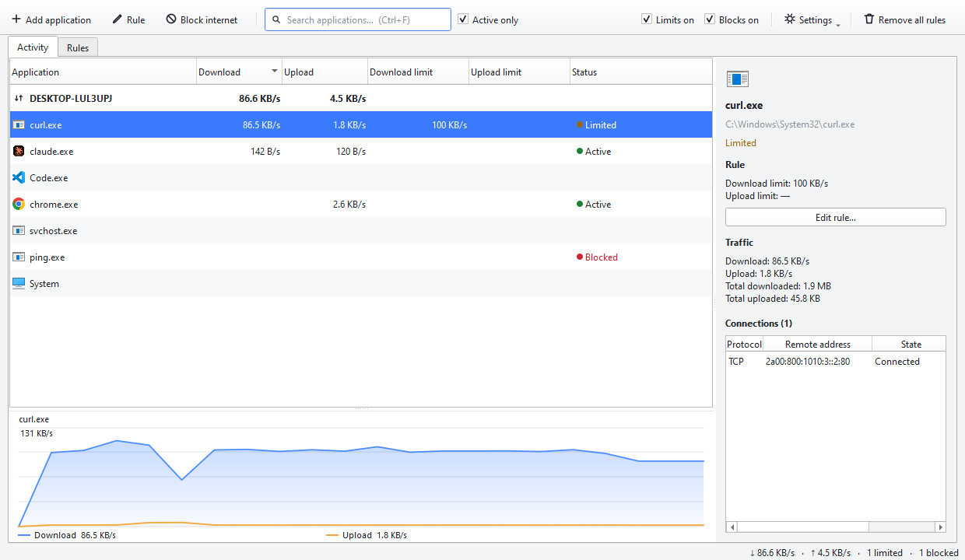Click TCP connection row 2a00:800:1010:3::2:80
The height and width of the screenshot is (560, 965).
coord(836,362)
